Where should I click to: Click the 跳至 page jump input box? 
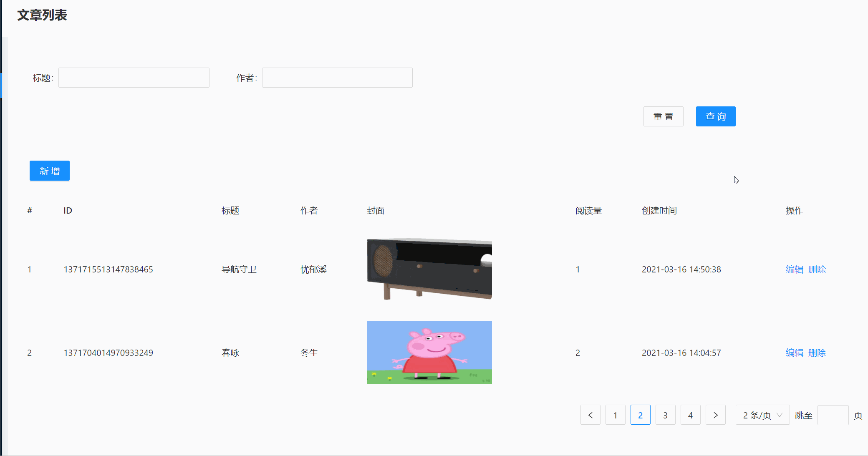click(833, 415)
